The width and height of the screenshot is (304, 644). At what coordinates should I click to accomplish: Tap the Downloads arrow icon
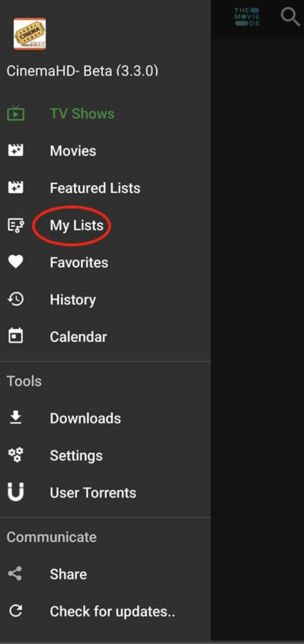click(16, 418)
